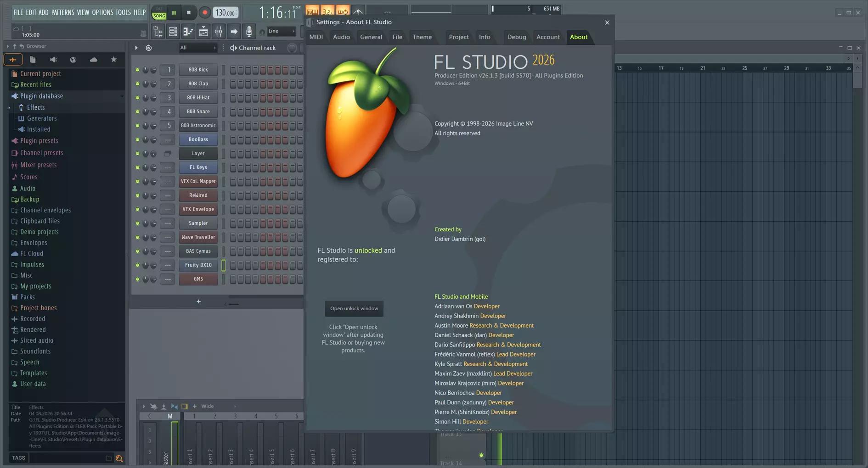This screenshot has width=868, height=468.
Task: Switch to the Theme settings tab
Action: (x=422, y=37)
